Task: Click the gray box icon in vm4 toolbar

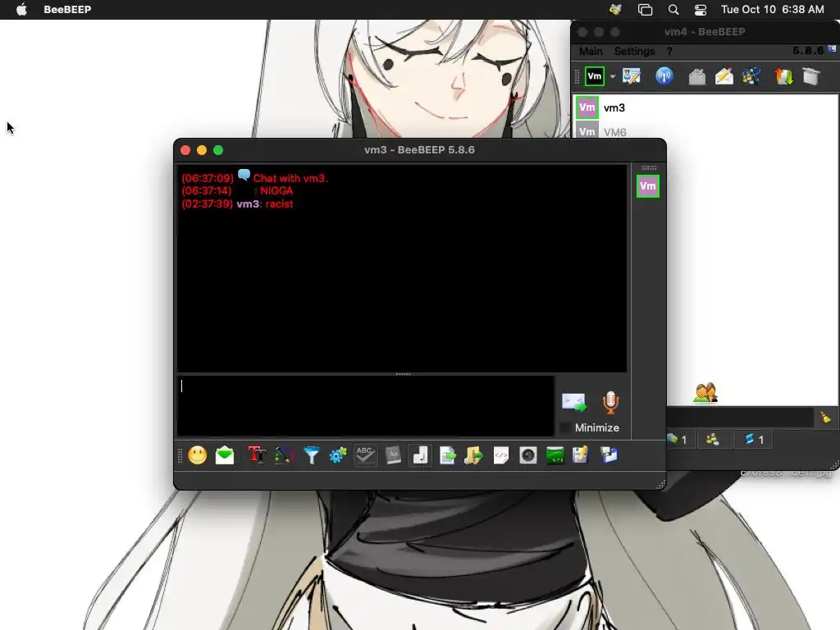Action: [x=811, y=76]
